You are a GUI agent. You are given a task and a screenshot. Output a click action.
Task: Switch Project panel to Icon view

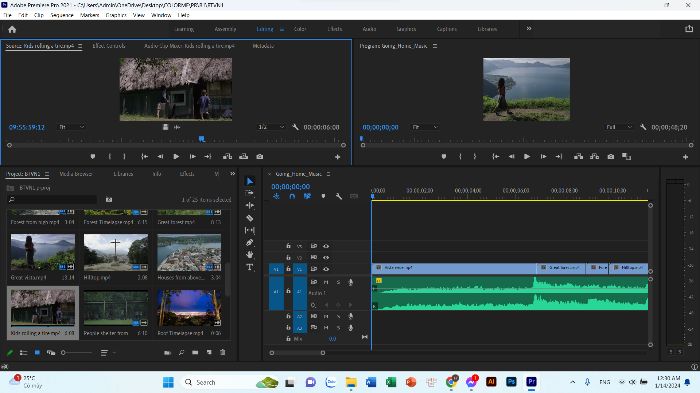point(37,353)
